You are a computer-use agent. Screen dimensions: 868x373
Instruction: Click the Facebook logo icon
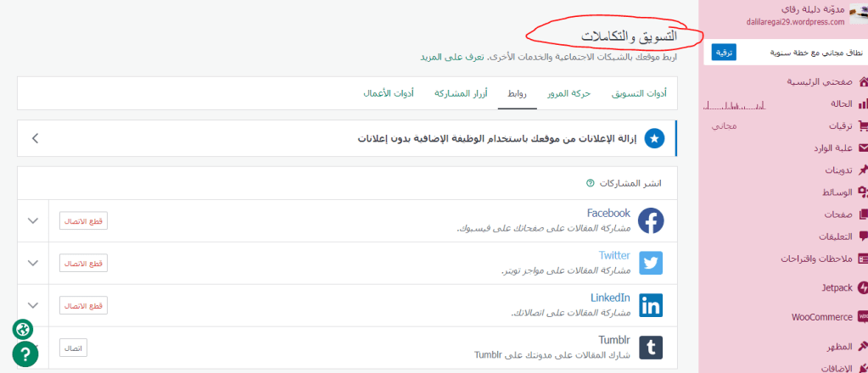click(x=651, y=221)
